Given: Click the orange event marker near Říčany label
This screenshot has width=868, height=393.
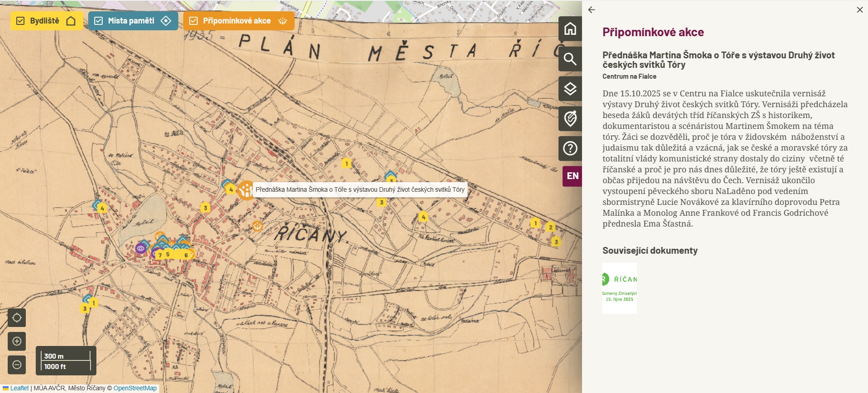Looking at the screenshot, I should pos(257,226).
